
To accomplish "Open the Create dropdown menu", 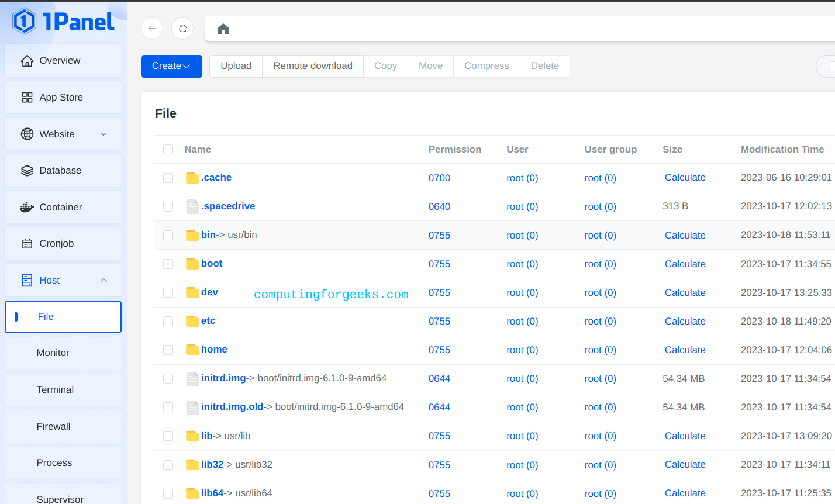I will pos(171,66).
